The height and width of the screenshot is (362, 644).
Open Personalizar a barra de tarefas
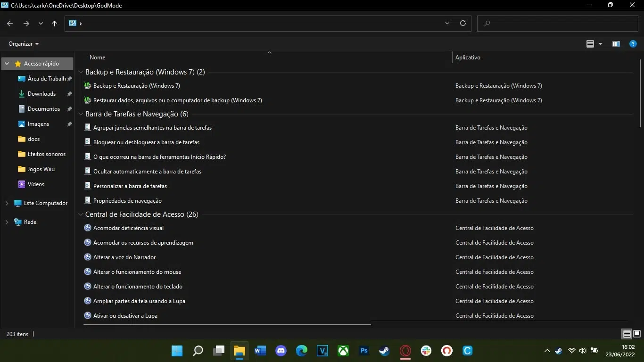(131, 186)
